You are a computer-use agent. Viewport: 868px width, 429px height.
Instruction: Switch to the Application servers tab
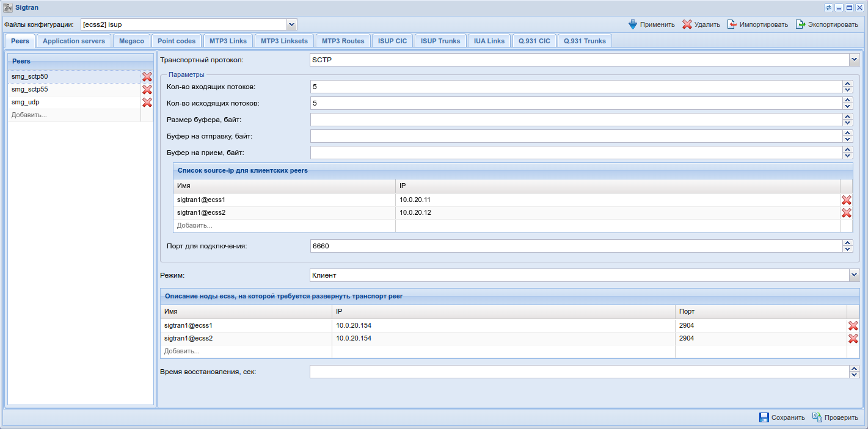[x=74, y=41]
